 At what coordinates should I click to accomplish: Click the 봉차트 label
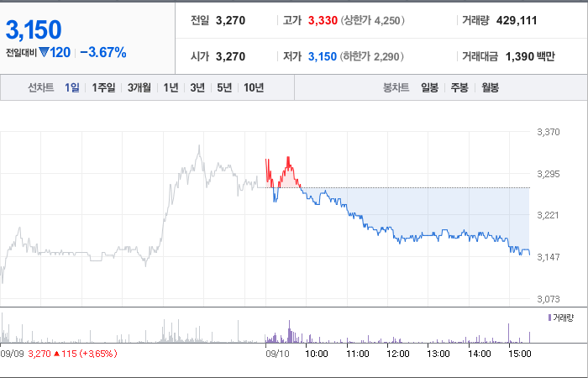pos(396,87)
